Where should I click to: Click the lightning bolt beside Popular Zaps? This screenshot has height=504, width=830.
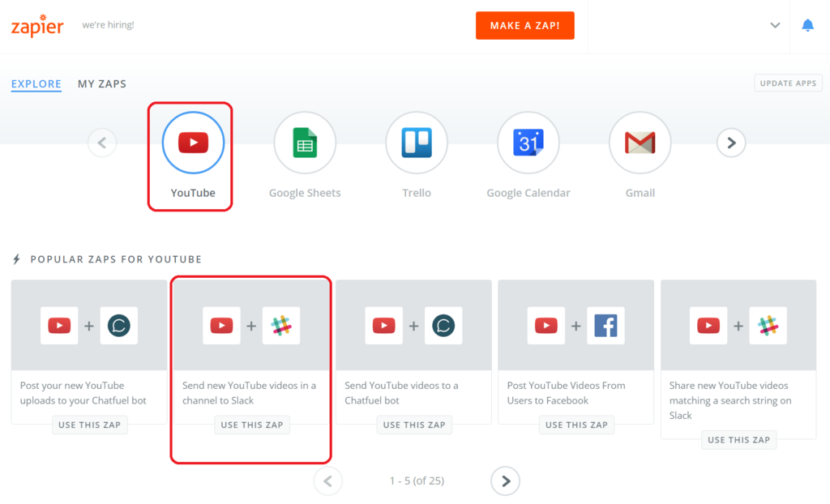tap(16, 258)
